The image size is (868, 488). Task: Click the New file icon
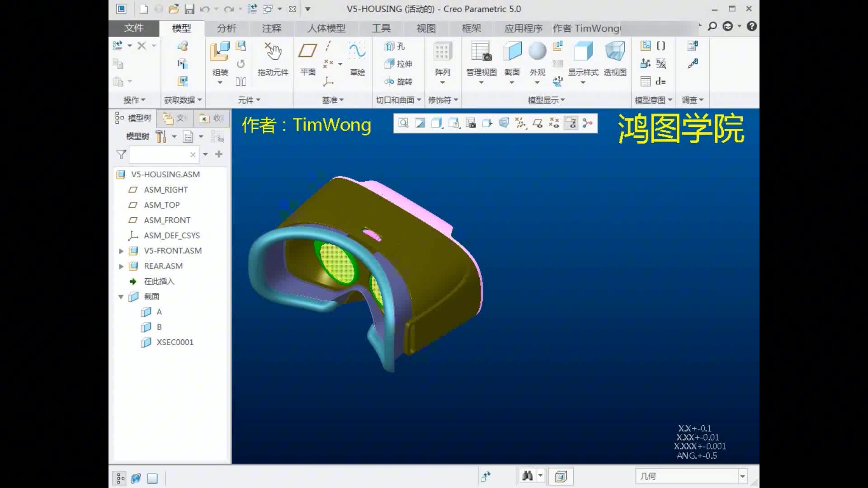[x=143, y=9]
